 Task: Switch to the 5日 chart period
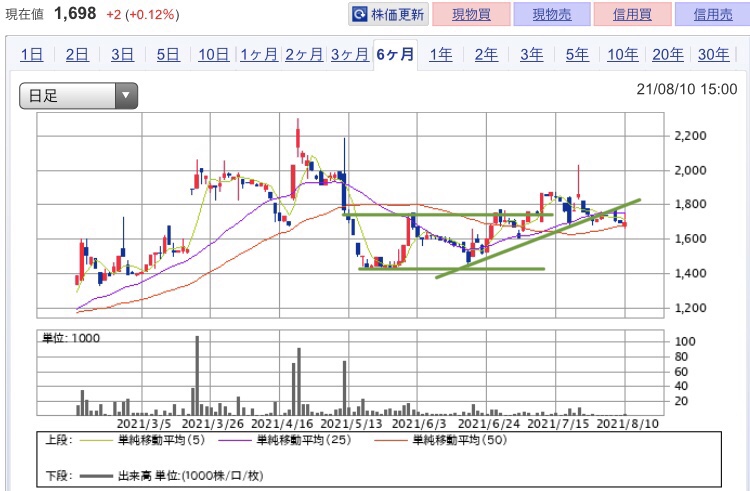[x=168, y=55]
